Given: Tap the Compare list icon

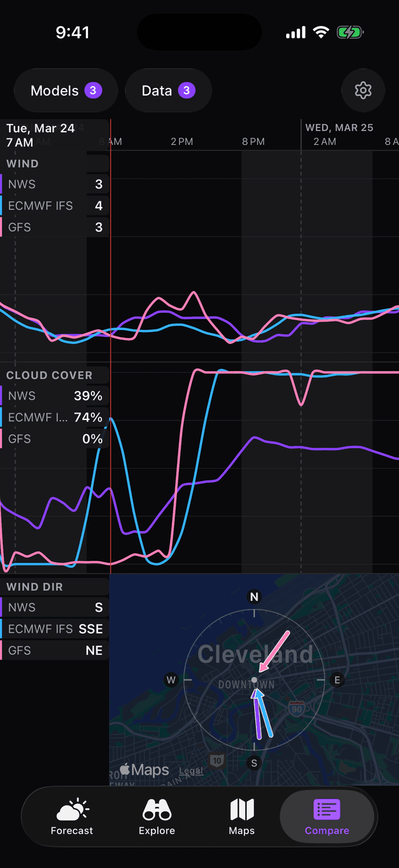Looking at the screenshot, I should (x=327, y=809).
